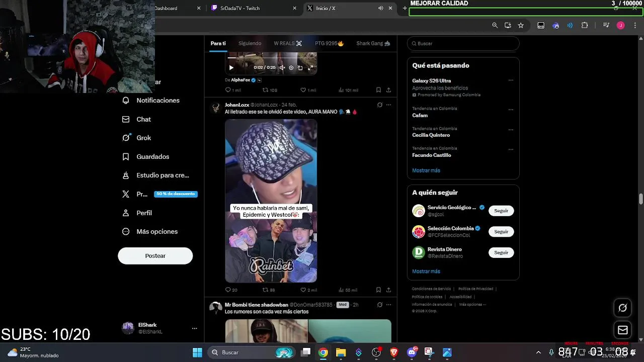Open Notificaciones in the X sidebar

pos(151,101)
